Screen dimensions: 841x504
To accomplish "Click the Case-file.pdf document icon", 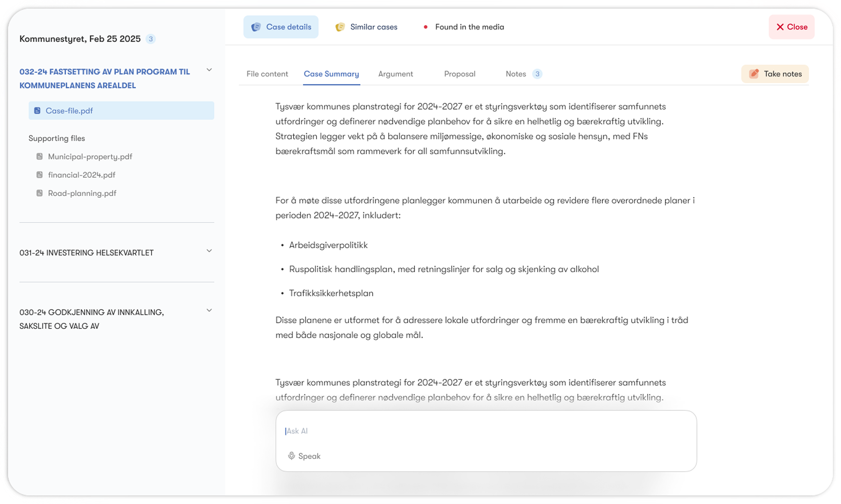I will tap(37, 110).
